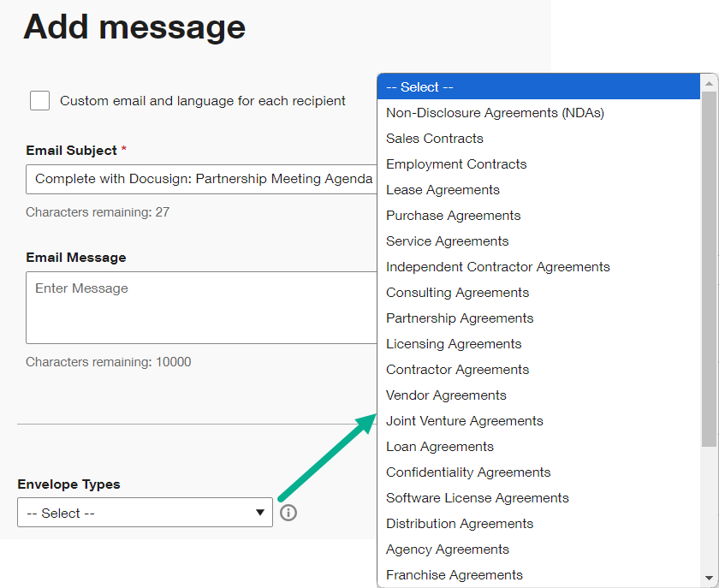Select Non-Disclosure Agreements (NDAs) option
Screen dimensions: 719x588
(x=495, y=113)
